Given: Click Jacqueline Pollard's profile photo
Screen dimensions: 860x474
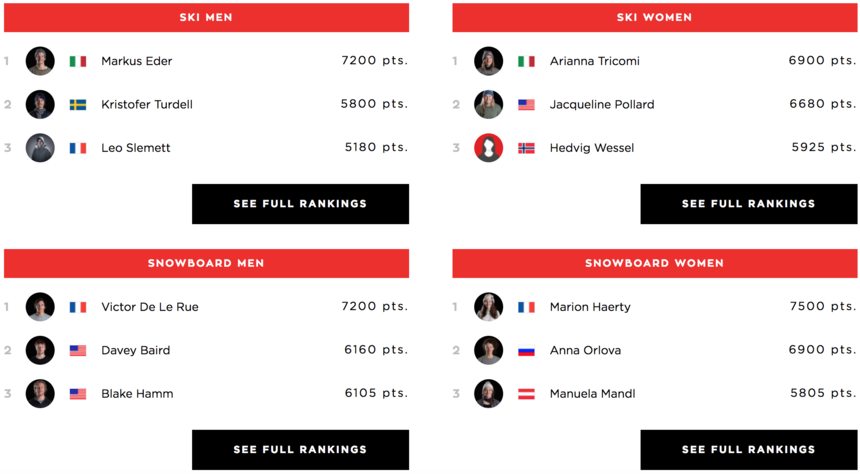Looking at the screenshot, I should (x=489, y=104).
